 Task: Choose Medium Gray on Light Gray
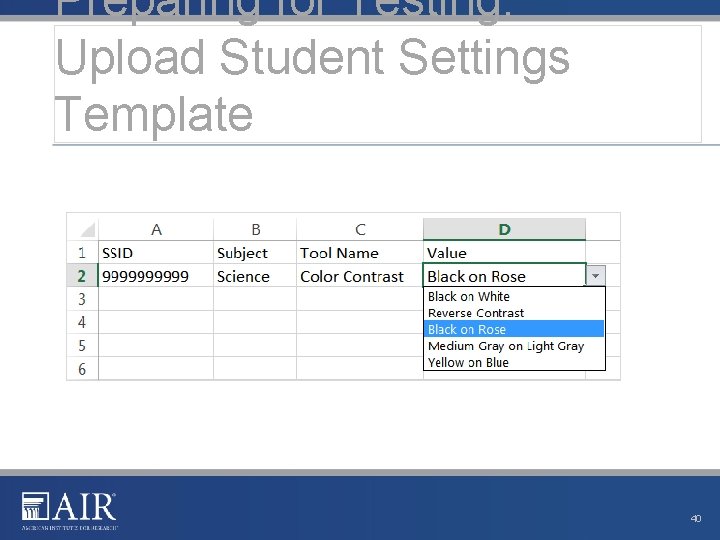click(x=514, y=345)
